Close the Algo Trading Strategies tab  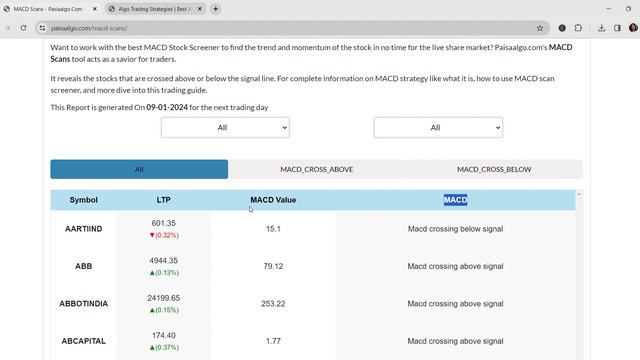tap(200, 9)
